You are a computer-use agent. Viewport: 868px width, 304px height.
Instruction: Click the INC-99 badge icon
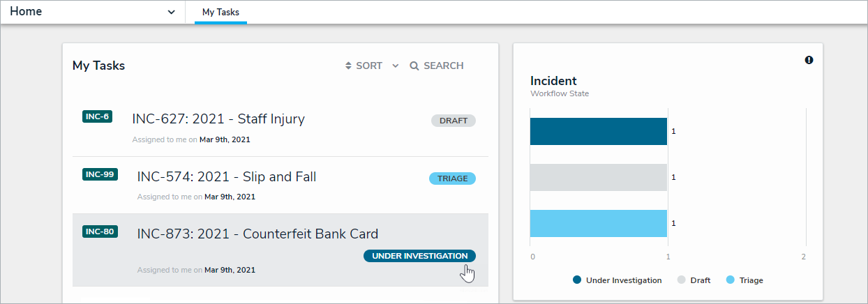(100, 174)
